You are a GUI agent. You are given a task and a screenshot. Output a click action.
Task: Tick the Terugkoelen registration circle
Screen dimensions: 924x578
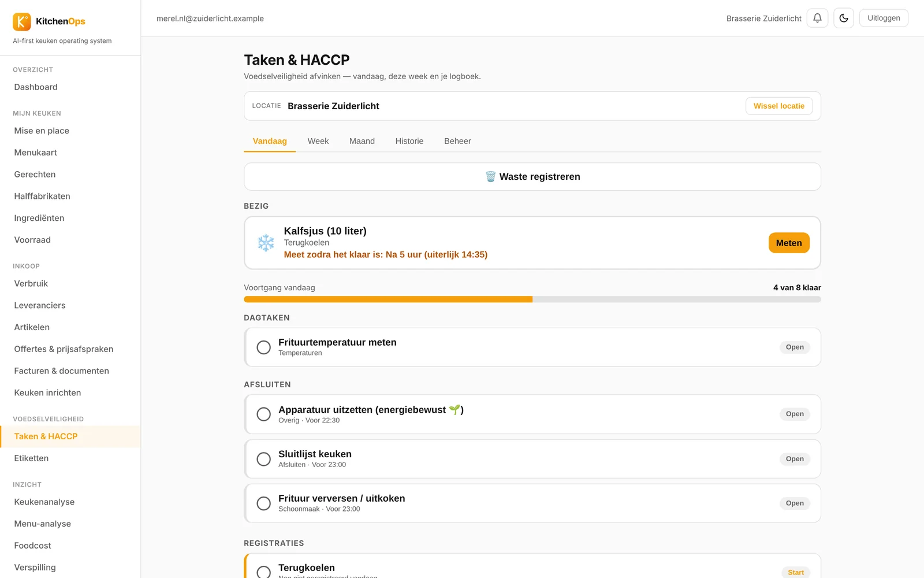[x=263, y=572]
